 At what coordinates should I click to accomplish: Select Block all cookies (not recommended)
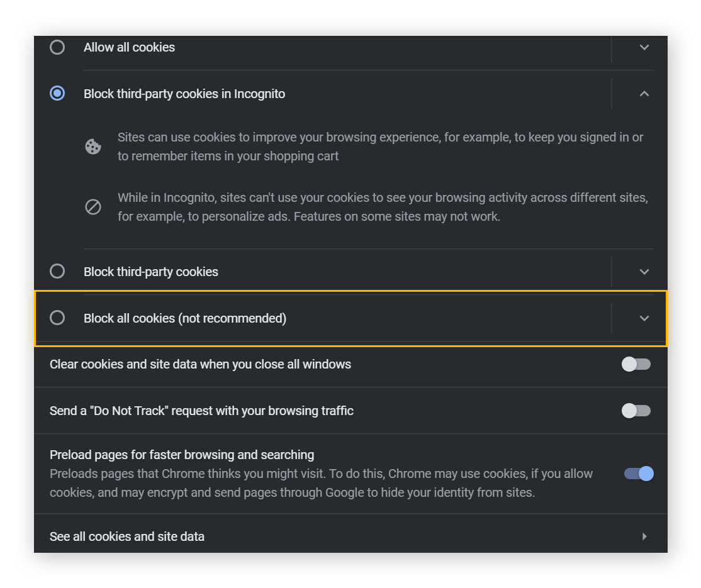click(57, 318)
